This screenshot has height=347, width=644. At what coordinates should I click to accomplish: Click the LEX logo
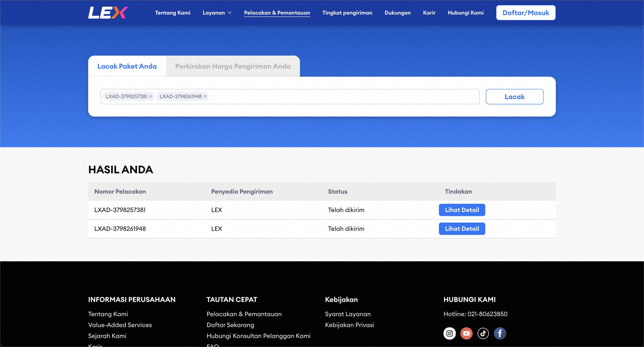pos(108,12)
